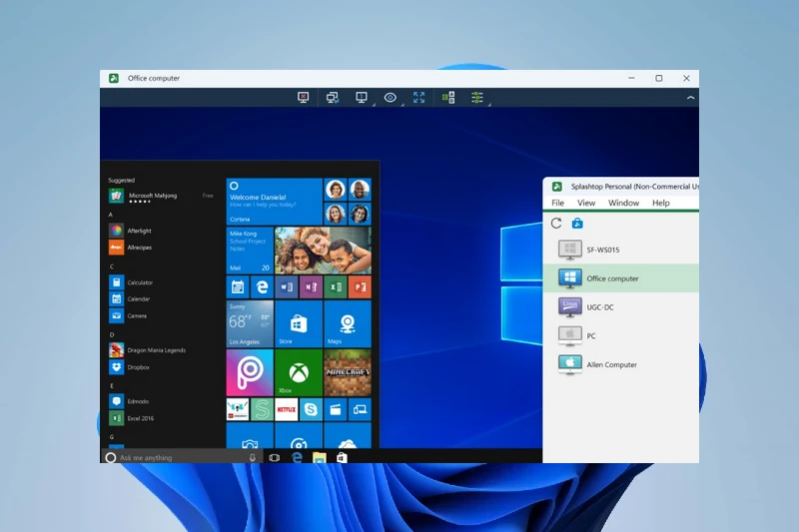Open Edge from the remote taskbar
The image size is (799, 532).
click(297, 457)
